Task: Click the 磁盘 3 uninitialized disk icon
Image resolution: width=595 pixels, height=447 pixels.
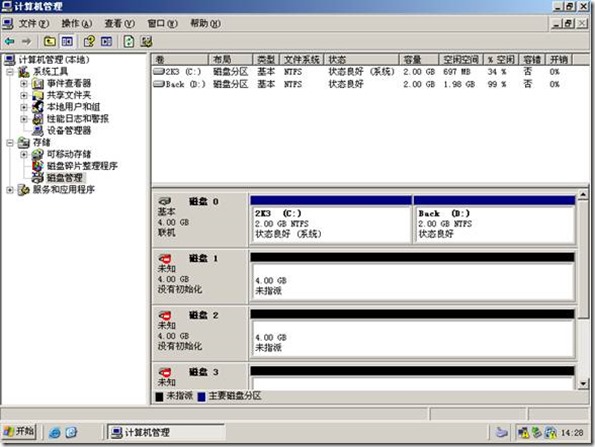Action: (x=165, y=372)
